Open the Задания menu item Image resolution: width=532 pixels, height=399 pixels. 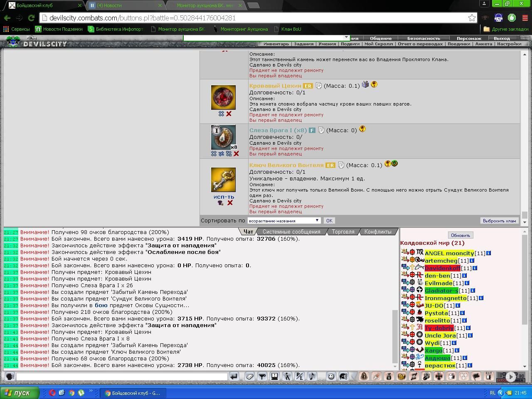tap(304, 44)
